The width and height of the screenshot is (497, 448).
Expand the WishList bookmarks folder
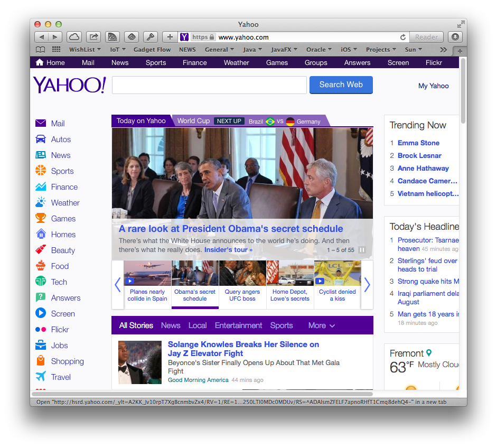tap(85, 50)
